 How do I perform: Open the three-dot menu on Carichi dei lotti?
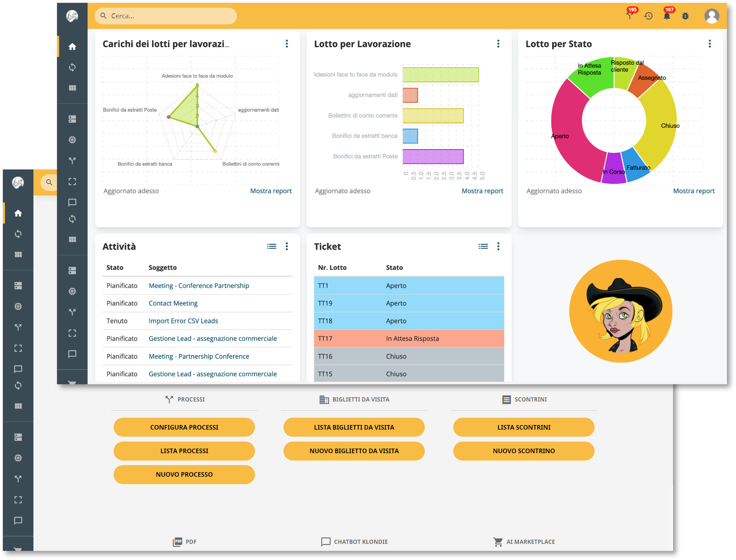pos(286,44)
